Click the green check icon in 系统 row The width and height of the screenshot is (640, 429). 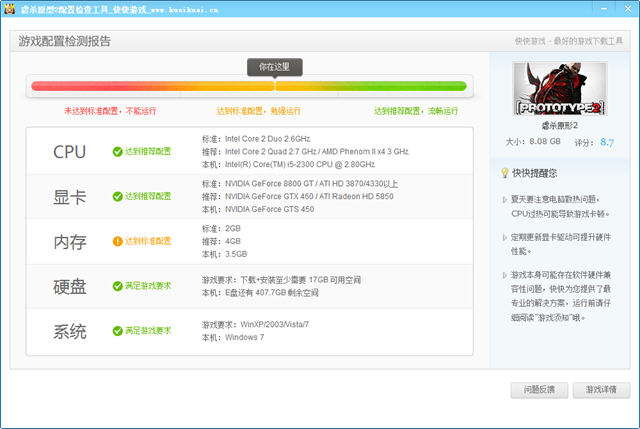point(118,331)
